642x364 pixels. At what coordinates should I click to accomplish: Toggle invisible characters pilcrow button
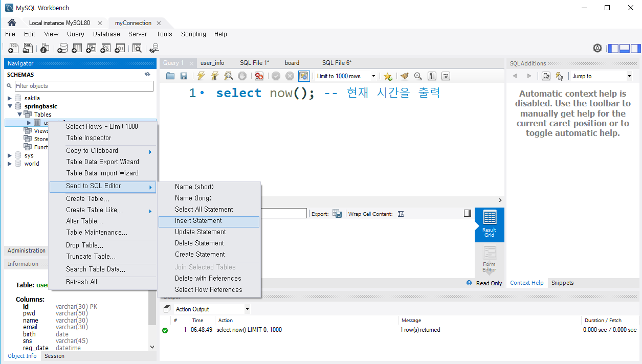click(432, 76)
